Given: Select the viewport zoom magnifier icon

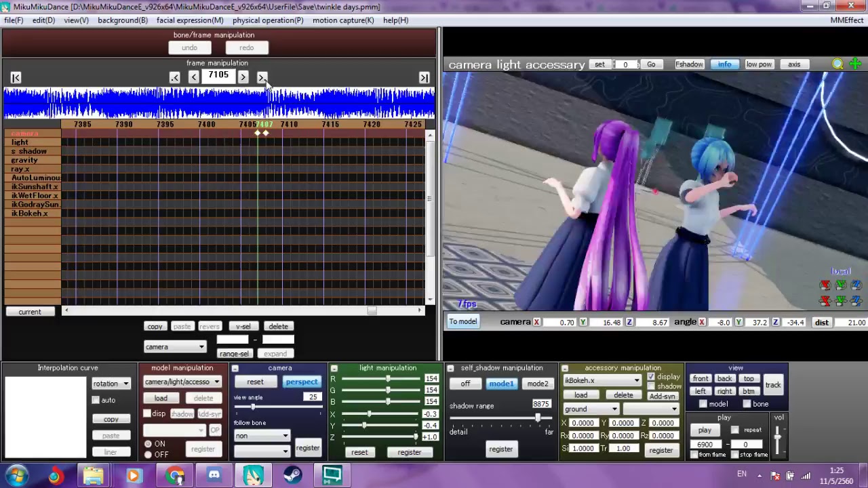Looking at the screenshot, I should [x=838, y=64].
